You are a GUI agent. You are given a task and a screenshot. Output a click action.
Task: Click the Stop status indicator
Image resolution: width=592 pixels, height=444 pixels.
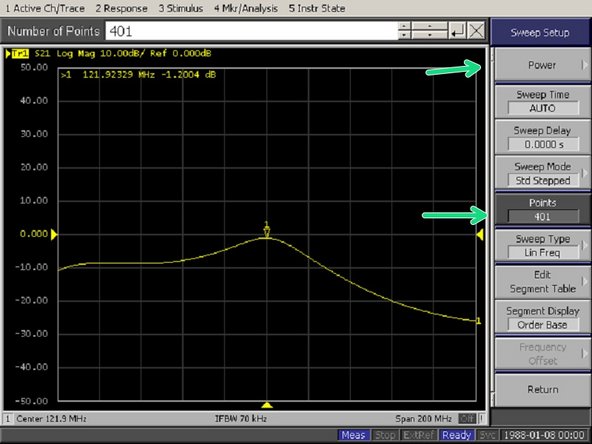pyautogui.click(x=385, y=435)
